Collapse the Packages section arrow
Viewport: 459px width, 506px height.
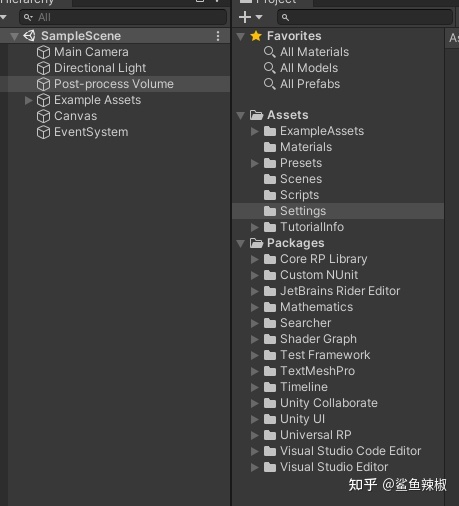[x=240, y=243]
